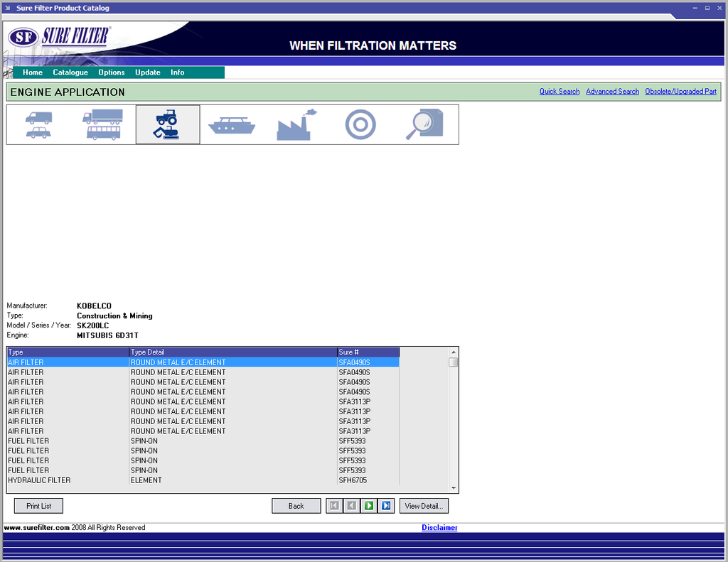
Task: Select the HYDRAULIC FILTER row
Action: coord(203,480)
